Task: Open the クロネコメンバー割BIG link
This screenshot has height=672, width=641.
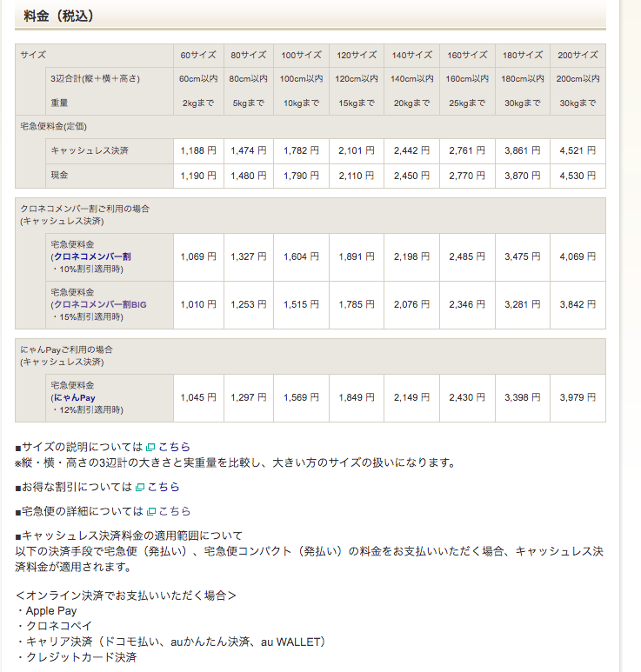Action: click(100, 305)
